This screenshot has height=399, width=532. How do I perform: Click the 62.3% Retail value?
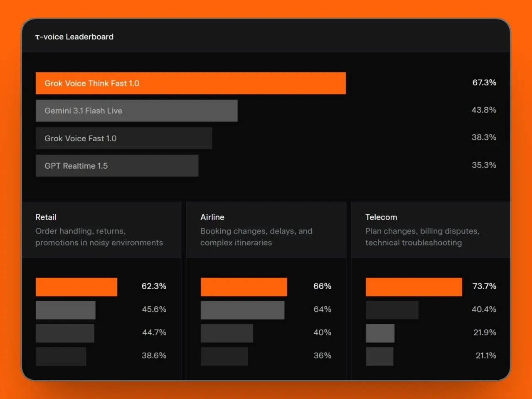pos(154,286)
